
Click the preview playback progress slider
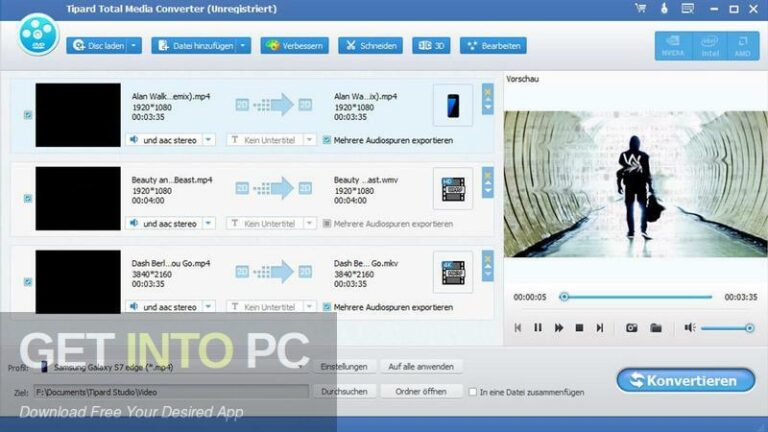[x=637, y=297]
